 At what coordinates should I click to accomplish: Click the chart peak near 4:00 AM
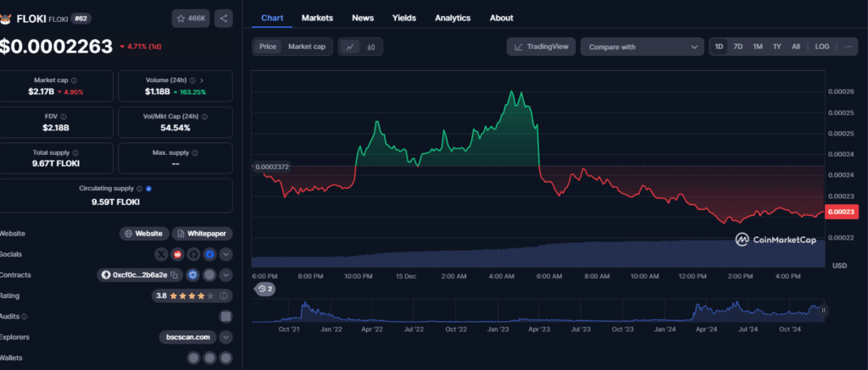coord(511,91)
